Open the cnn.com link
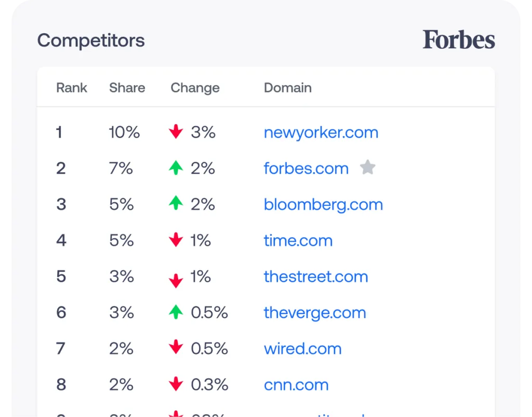Screen dimensions: 532x417 click(296, 385)
